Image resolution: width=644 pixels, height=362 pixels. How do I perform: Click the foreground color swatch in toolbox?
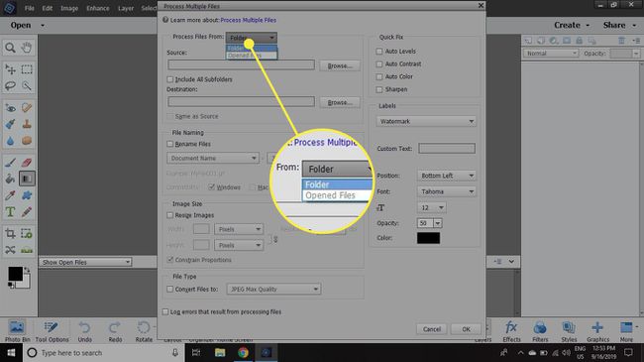pyautogui.click(x=15, y=274)
